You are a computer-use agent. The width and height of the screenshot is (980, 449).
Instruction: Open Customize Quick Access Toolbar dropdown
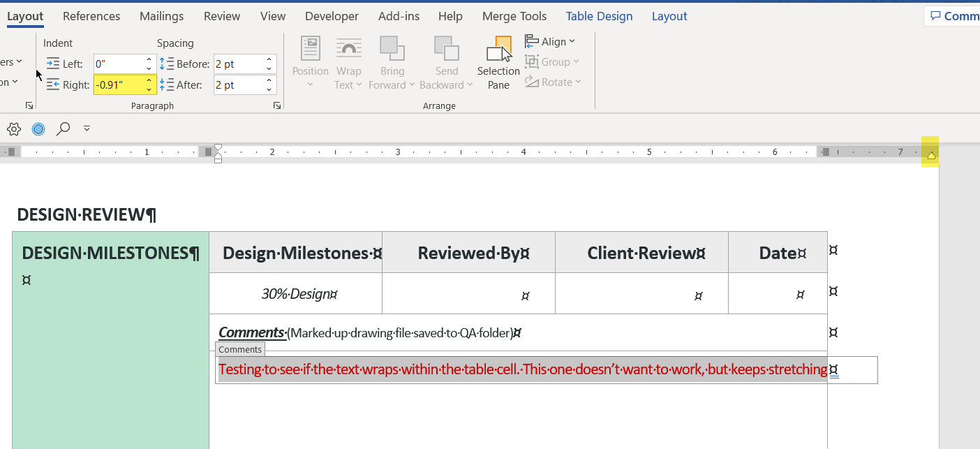[x=87, y=128]
